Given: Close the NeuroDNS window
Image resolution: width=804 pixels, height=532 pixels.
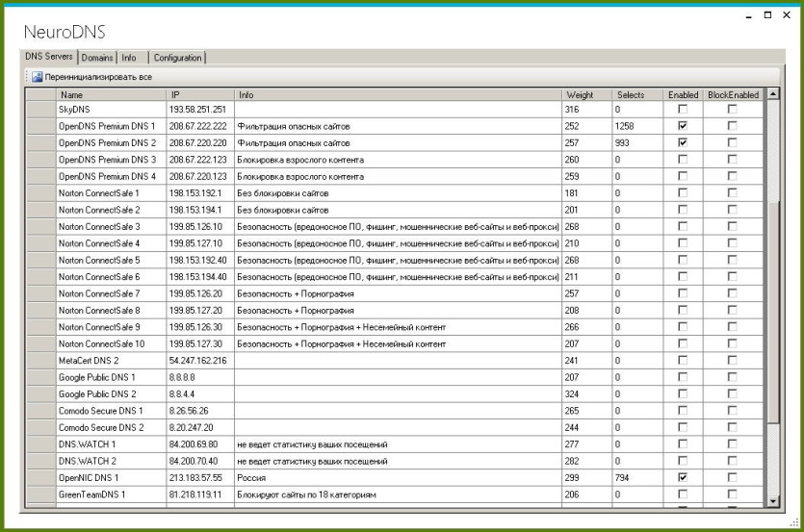Looking at the screenshot, I should (787, 14).
